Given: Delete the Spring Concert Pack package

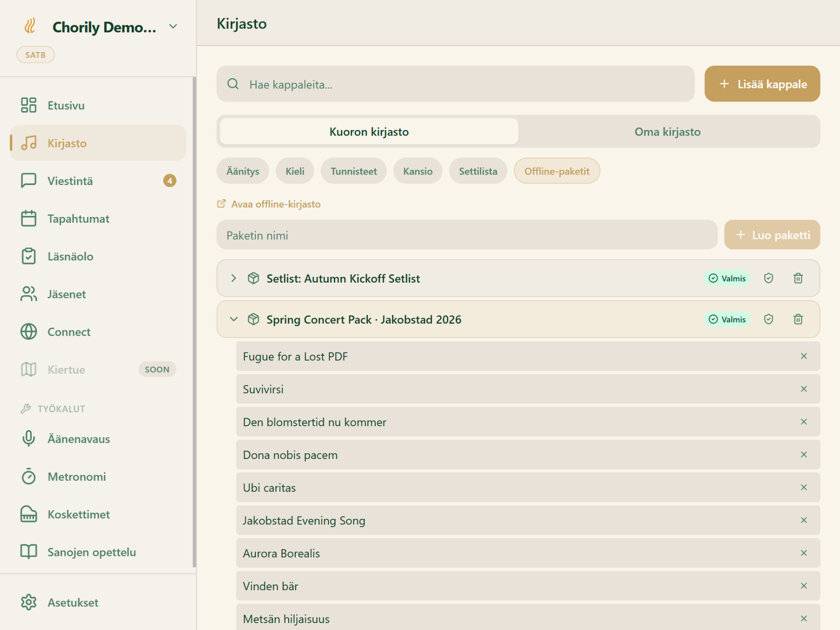Looking at the screenshot, I should coord(798,319).
